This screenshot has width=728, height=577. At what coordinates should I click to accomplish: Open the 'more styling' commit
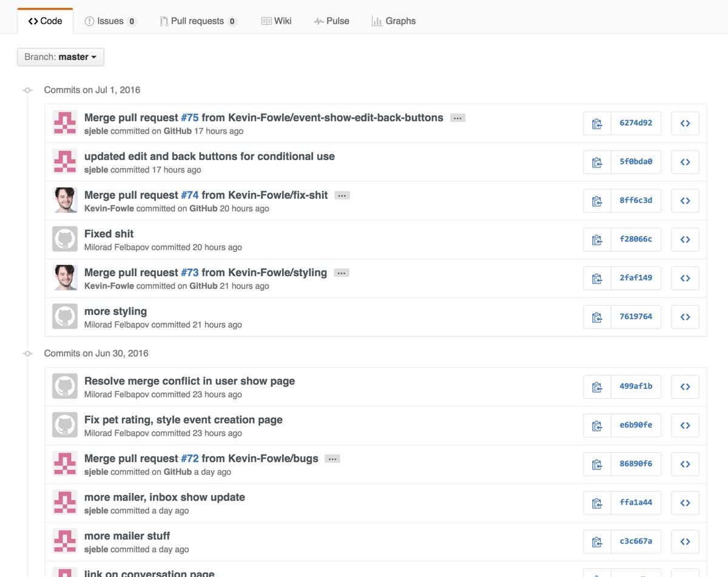click(x=115, y=311)
